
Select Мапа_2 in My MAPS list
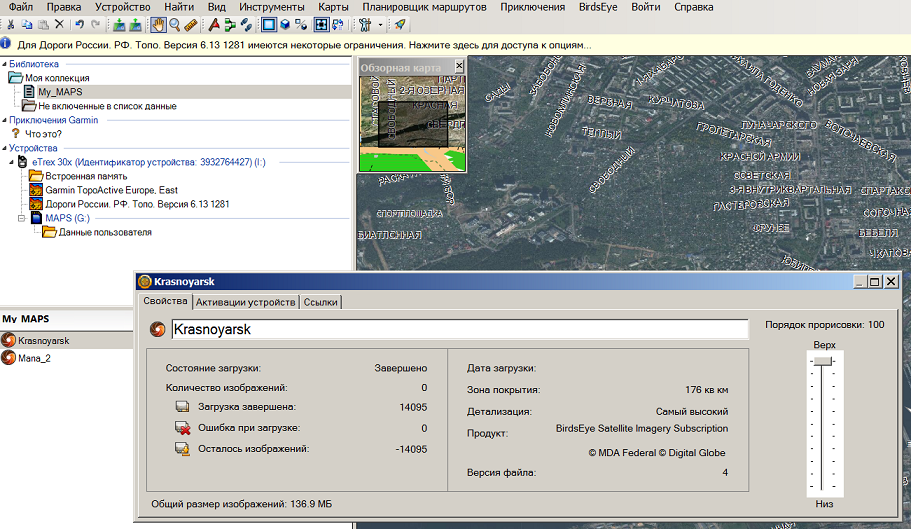point(34,358)
